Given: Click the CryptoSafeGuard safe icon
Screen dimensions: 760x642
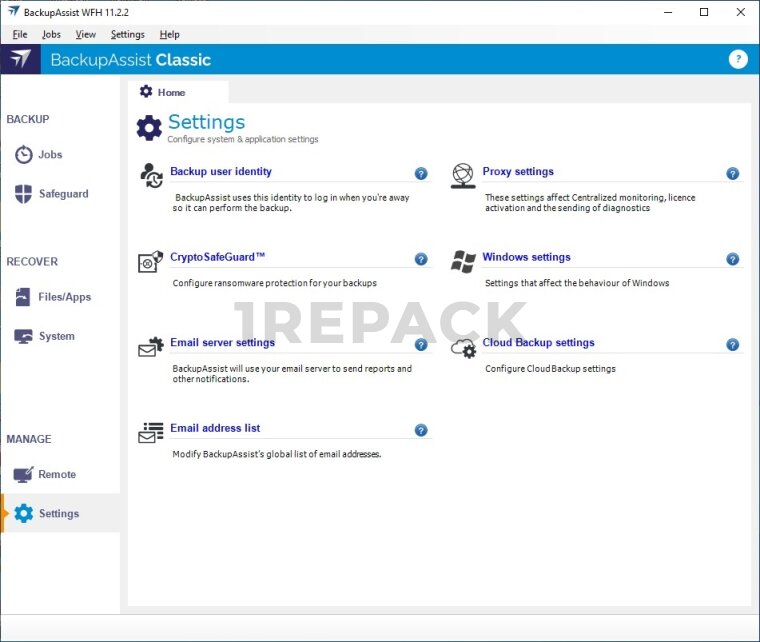Looking at the screenshot, I should click(x=151, y=261).
